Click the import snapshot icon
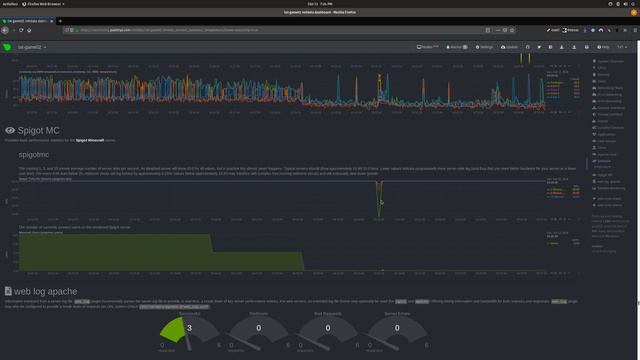Image resolution: width=640 pixels, height=360 pixels. click(x=562, y=47)
